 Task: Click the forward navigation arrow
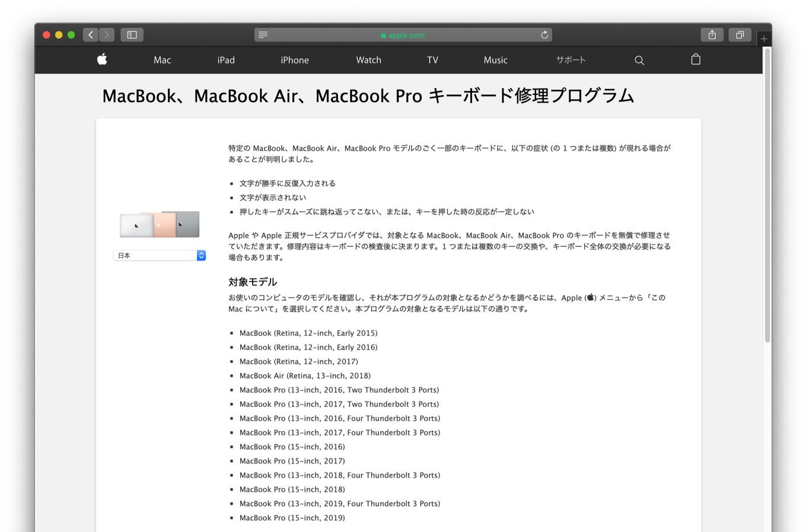[107, 35]
